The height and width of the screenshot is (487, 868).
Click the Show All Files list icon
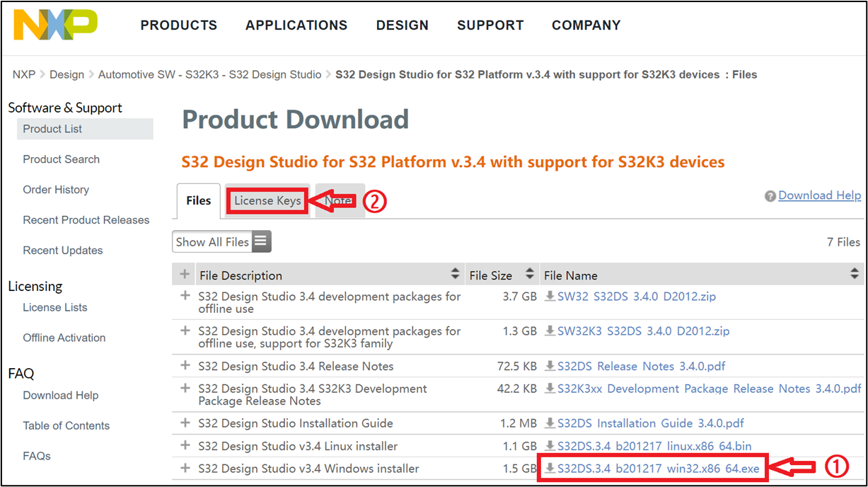(261, 241)
